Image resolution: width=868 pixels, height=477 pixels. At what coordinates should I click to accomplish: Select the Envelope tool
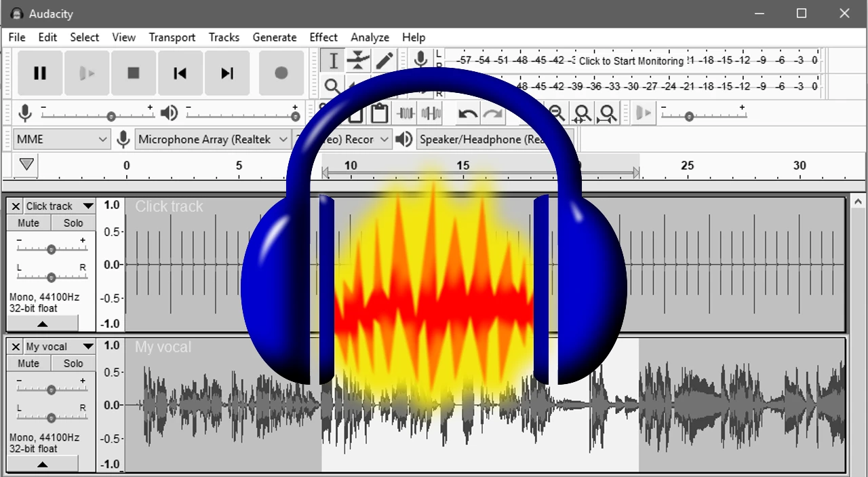click(x=358, y=60)
